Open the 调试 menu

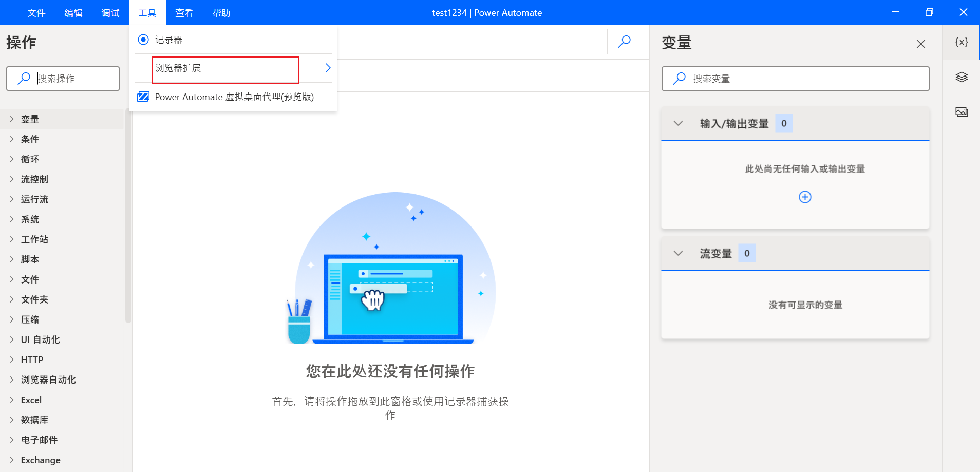point(110,12)
